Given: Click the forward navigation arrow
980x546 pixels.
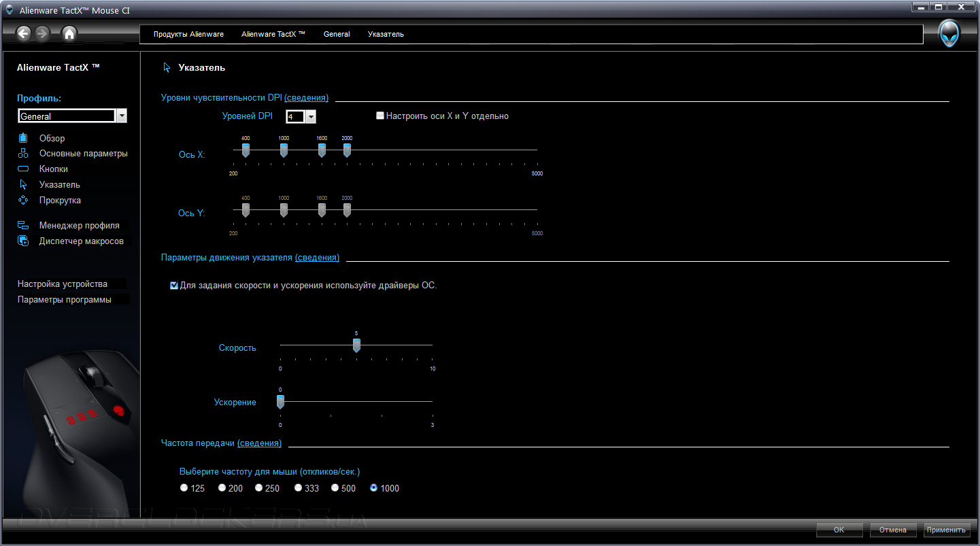Looking at the screenshot, I should coord(42,33).
